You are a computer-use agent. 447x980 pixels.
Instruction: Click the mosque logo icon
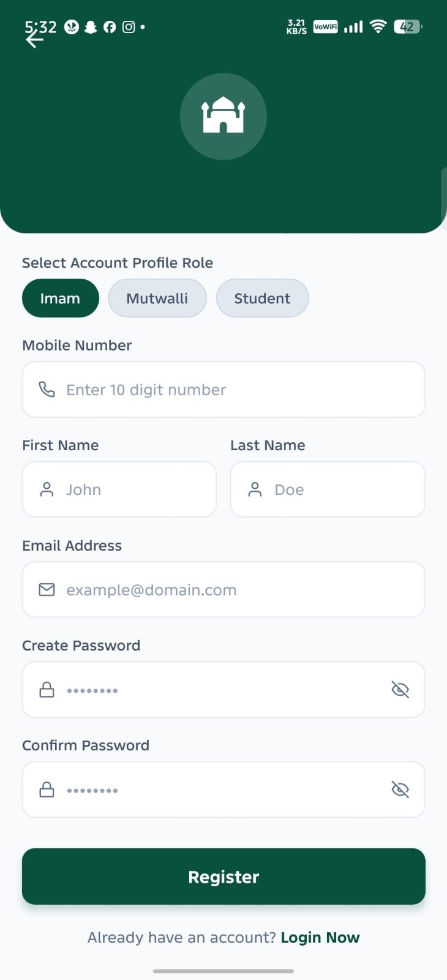223,115
